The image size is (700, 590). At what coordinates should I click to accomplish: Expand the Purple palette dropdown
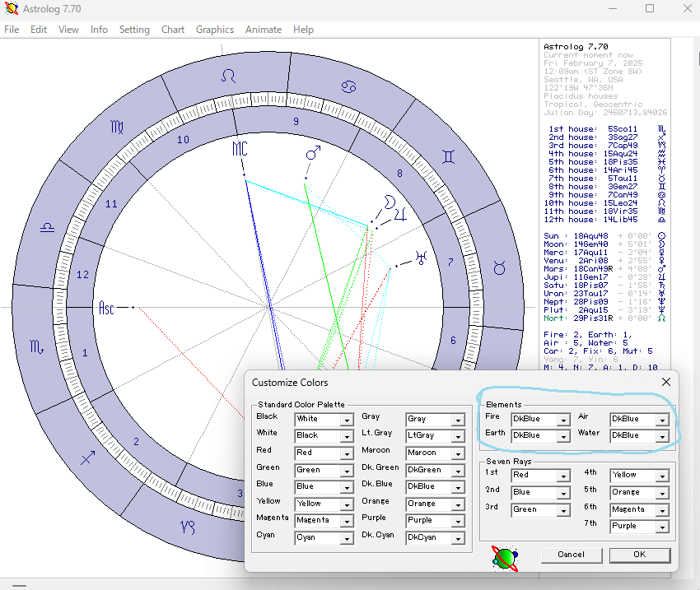(458, 522)
